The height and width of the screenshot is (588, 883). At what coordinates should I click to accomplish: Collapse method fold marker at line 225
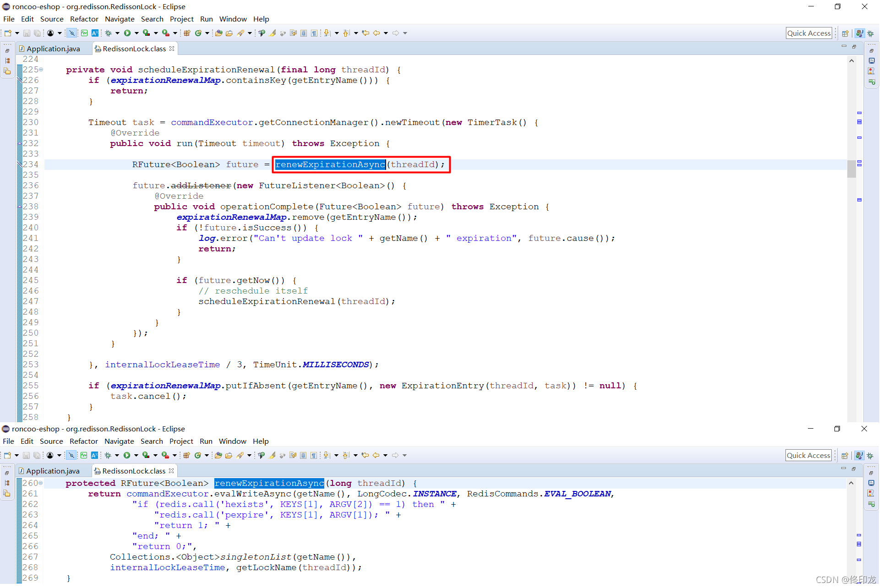[41, 70]
